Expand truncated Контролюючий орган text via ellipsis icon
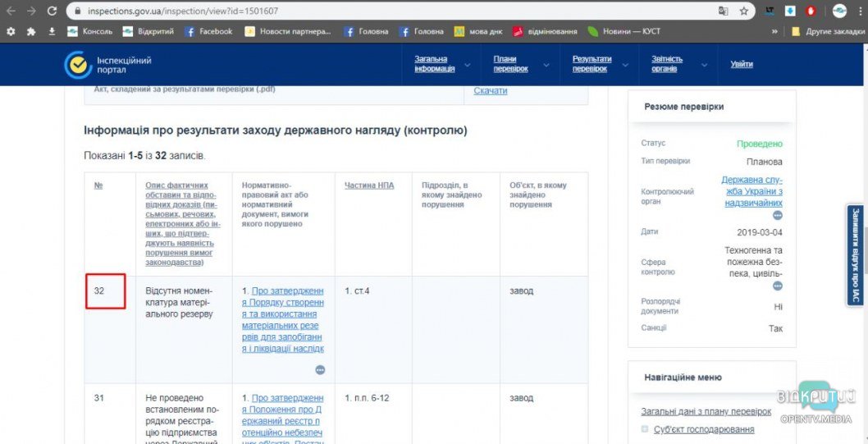868x444 pixels. (777, 213)
